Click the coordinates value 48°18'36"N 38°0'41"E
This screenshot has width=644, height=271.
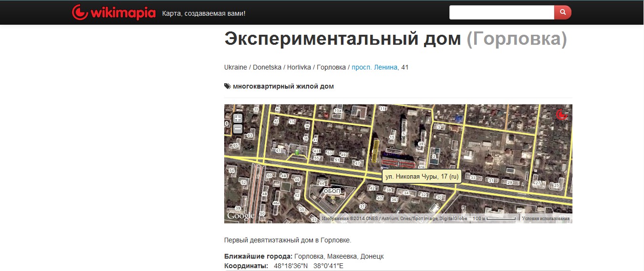(x=309, y=265)
